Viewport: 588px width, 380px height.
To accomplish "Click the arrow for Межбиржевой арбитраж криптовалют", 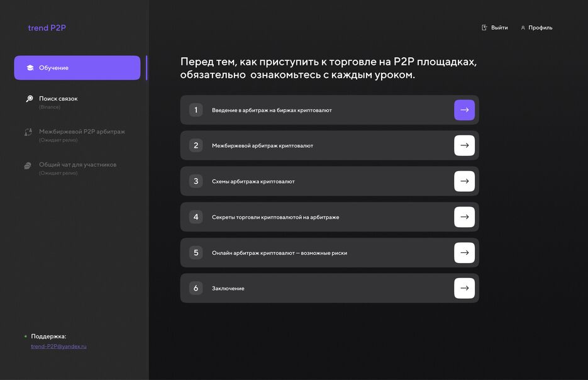I will pos(464,145).
